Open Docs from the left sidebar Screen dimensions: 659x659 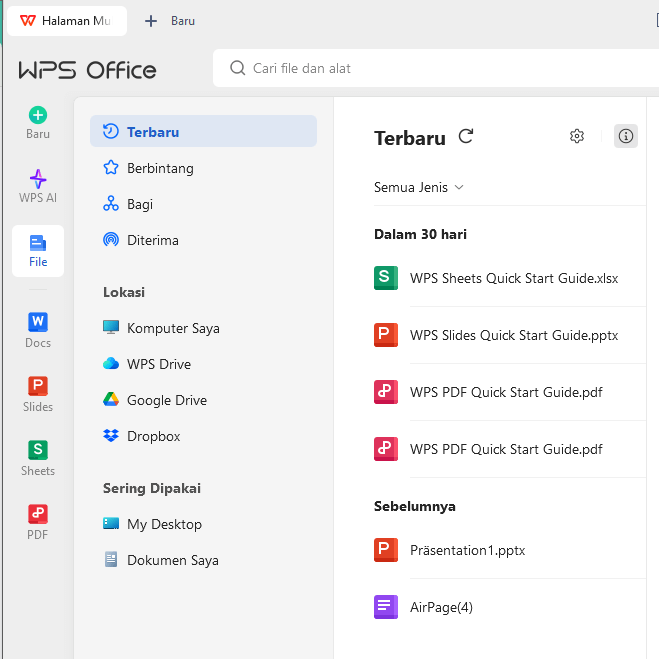coord(38,330)
